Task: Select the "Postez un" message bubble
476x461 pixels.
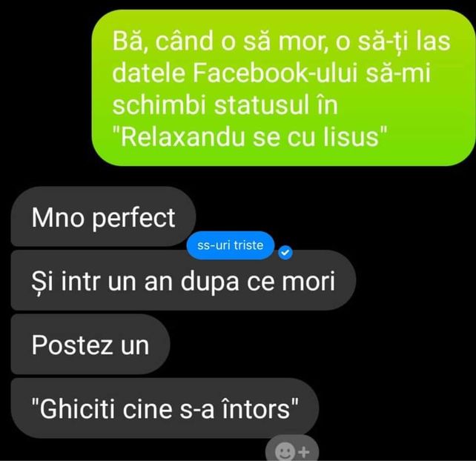Action: [90, 345]
